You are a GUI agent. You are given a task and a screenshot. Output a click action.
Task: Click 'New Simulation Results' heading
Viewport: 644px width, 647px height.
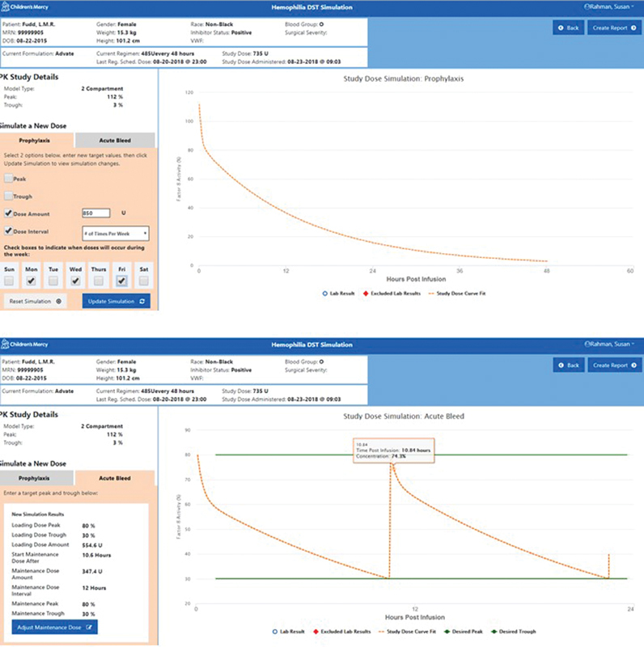pyautogui.click(x=37, y=514)
